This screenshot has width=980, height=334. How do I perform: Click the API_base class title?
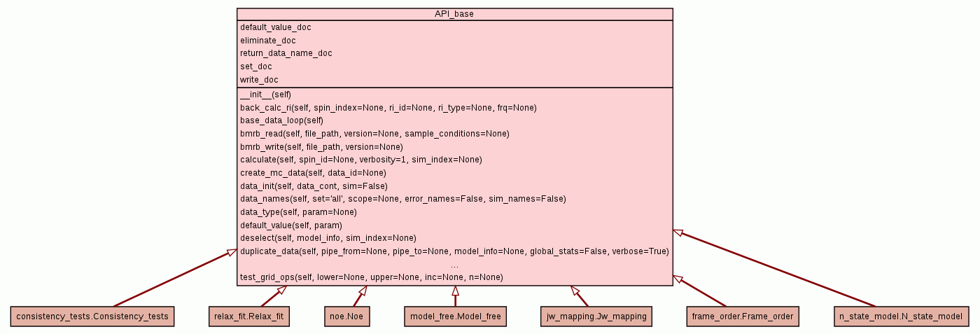click(454, 13)
